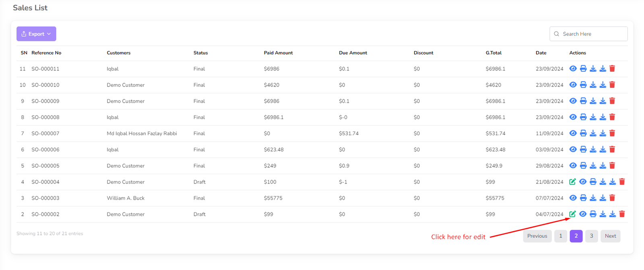
Task: View details of sale SO-000011
Action: (x=573, y=69)
